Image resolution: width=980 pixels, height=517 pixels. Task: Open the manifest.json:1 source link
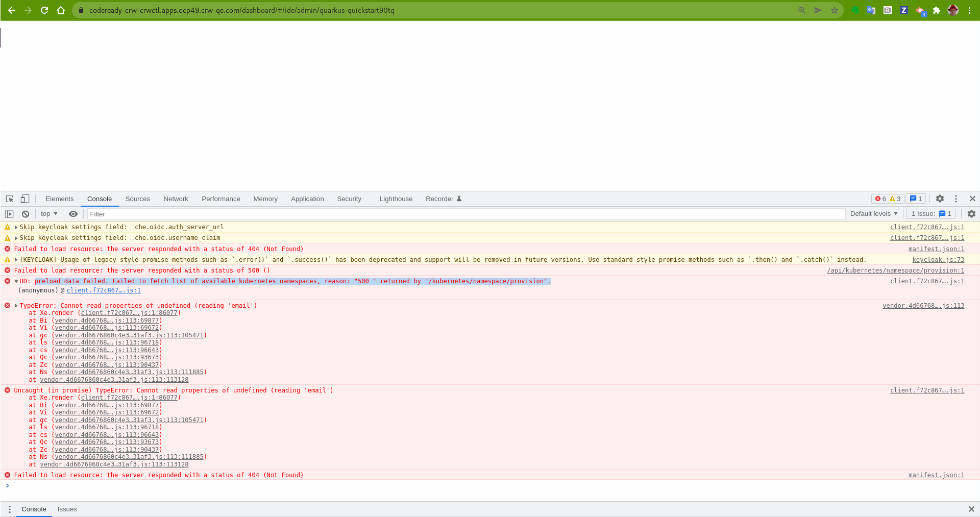point(936,249)
